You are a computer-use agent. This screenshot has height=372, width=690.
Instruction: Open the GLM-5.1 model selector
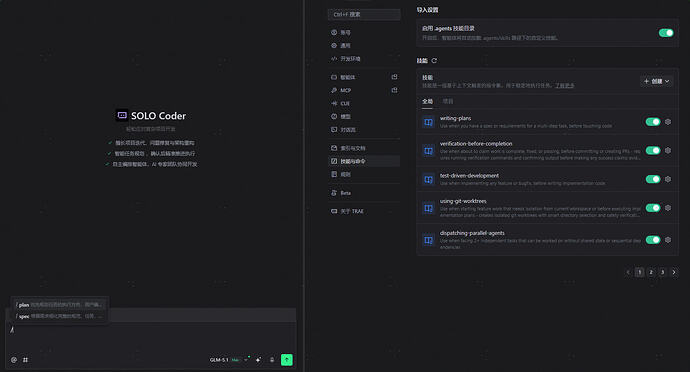228,360
